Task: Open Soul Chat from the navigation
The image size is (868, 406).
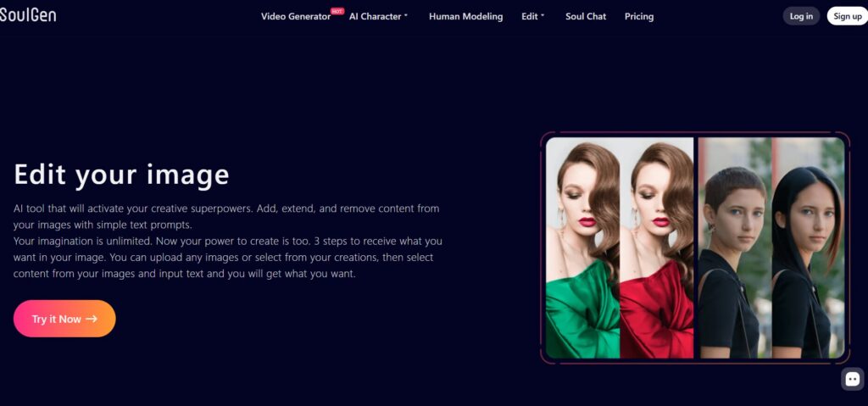Action: (x=586, y=16)
